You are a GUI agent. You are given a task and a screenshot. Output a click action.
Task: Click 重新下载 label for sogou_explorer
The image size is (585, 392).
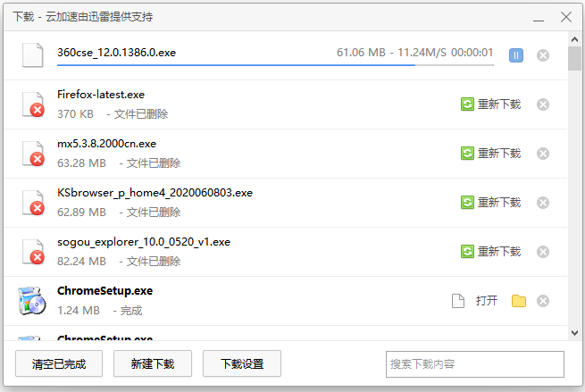pos(499,252)
